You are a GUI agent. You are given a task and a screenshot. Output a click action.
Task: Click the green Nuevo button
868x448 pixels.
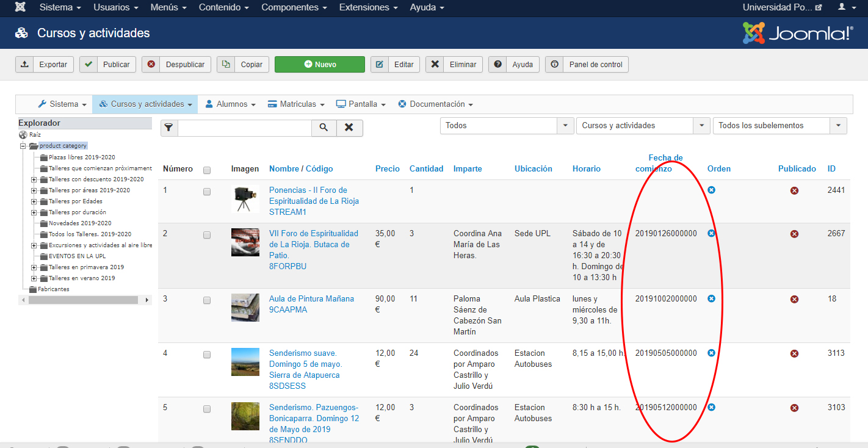[x=319, y=65]
